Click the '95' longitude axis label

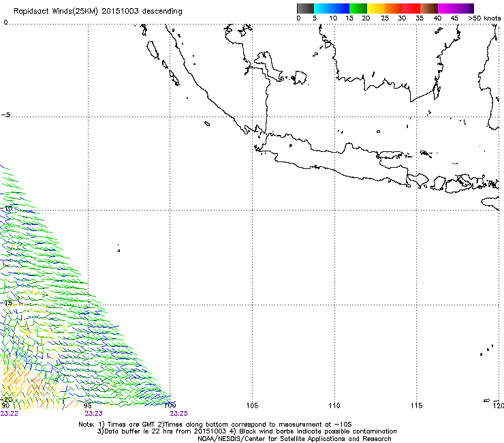point(87,406)
